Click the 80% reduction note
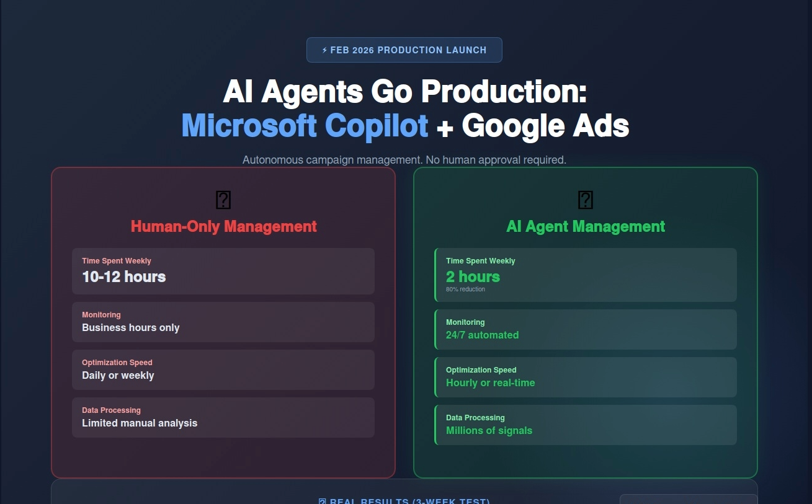The height and width of the screenshot is (504, 812). click(x=465, y=290)
